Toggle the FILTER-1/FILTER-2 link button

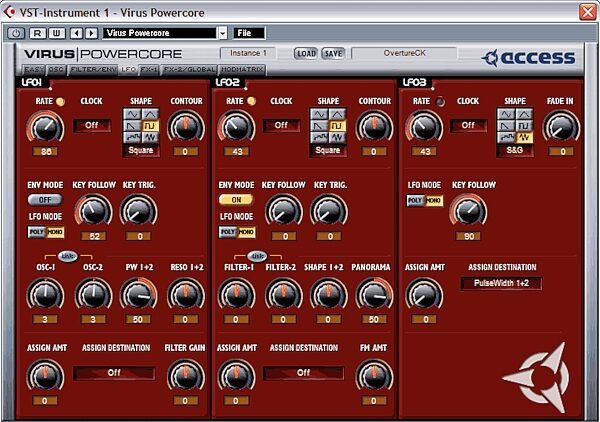pos(257,256)
